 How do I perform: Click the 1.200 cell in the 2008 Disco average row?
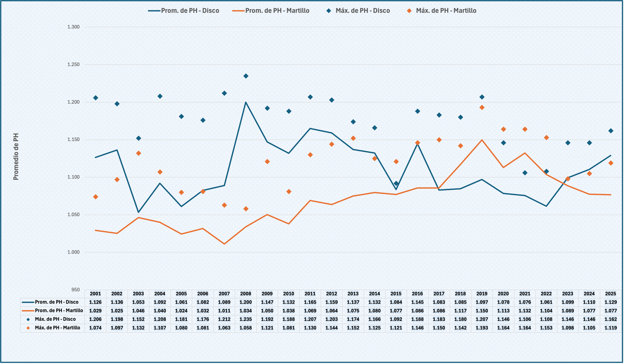click(x=246, y=302)
